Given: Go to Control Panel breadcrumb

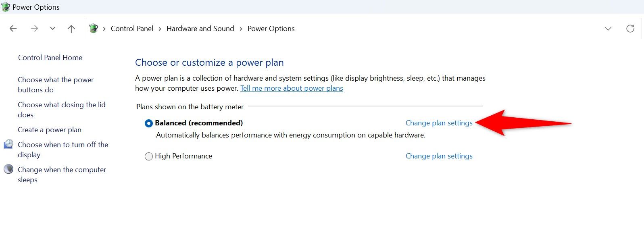Looking at the screenshot, I should click(x=132, y=29).
